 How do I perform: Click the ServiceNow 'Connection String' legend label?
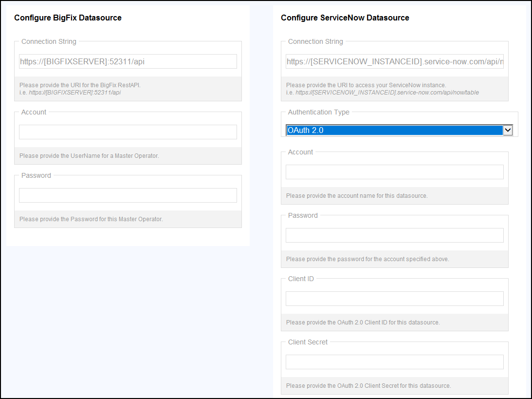315,41
